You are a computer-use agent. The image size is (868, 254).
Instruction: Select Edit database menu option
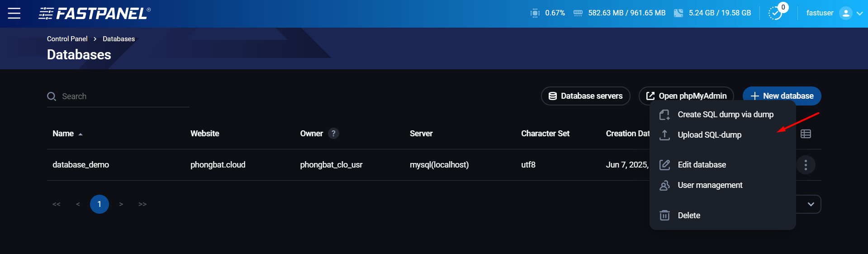point(702,165)
